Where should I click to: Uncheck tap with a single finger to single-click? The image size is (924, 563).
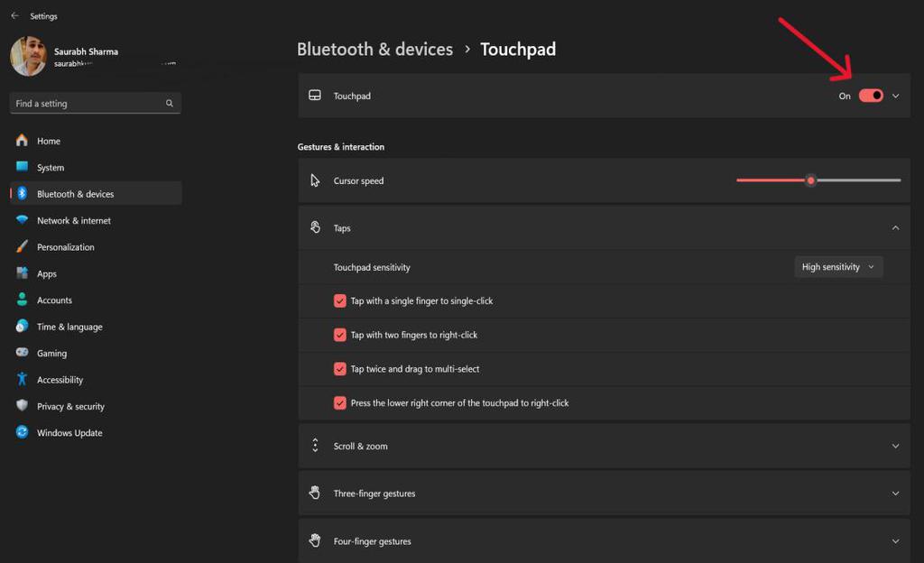pyautogui.click(x=340, y=300)
